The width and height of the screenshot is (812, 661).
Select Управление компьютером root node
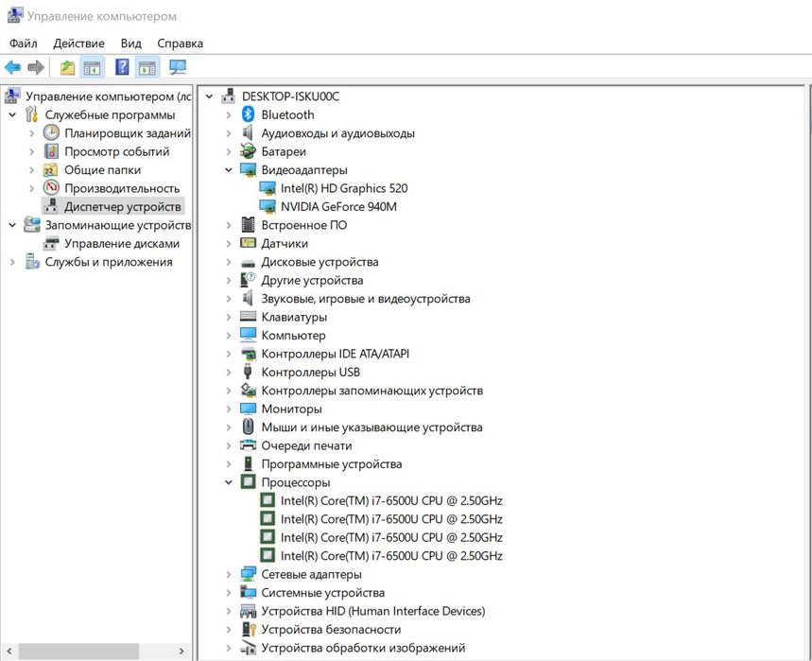(x=108, y=96)
